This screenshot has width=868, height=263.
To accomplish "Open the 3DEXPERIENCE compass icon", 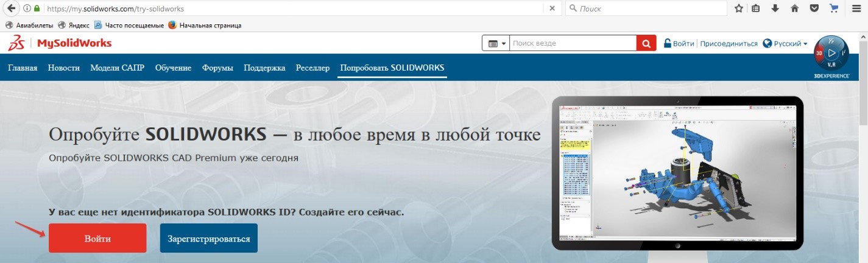I will click(x=831, y=54).
